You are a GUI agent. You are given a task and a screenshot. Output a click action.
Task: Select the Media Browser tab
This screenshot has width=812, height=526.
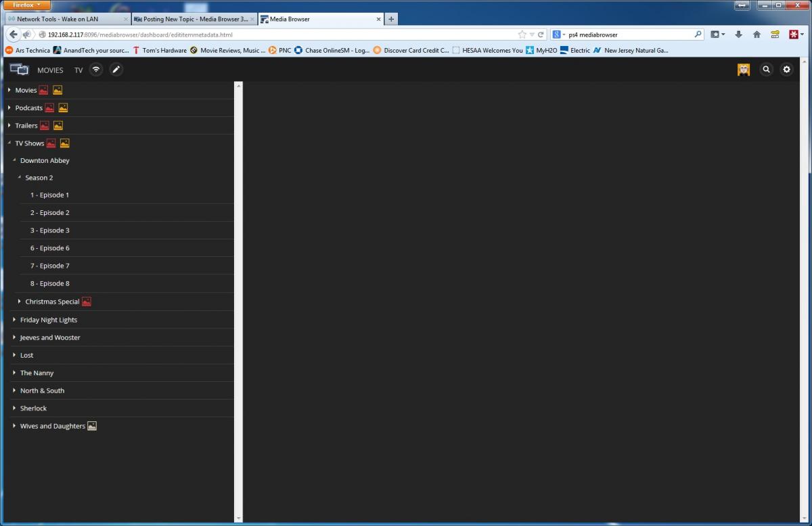(x=321, y=19)
